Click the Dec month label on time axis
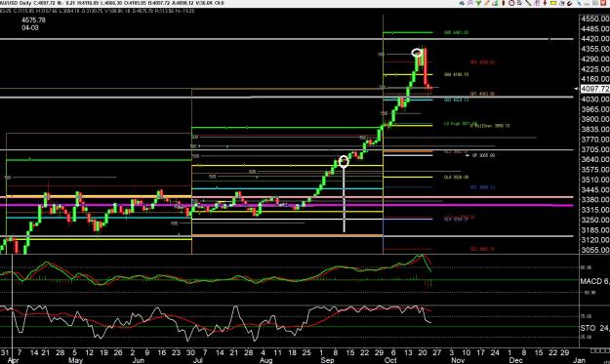 click(516, 360)
